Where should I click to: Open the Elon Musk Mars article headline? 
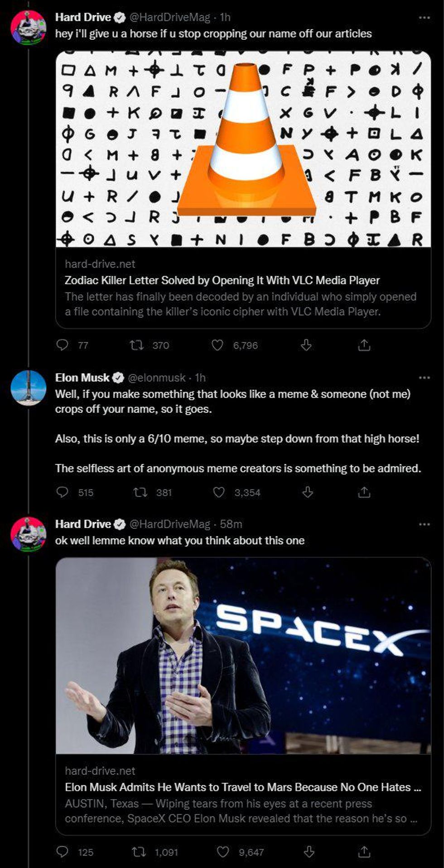coord(243,787)
